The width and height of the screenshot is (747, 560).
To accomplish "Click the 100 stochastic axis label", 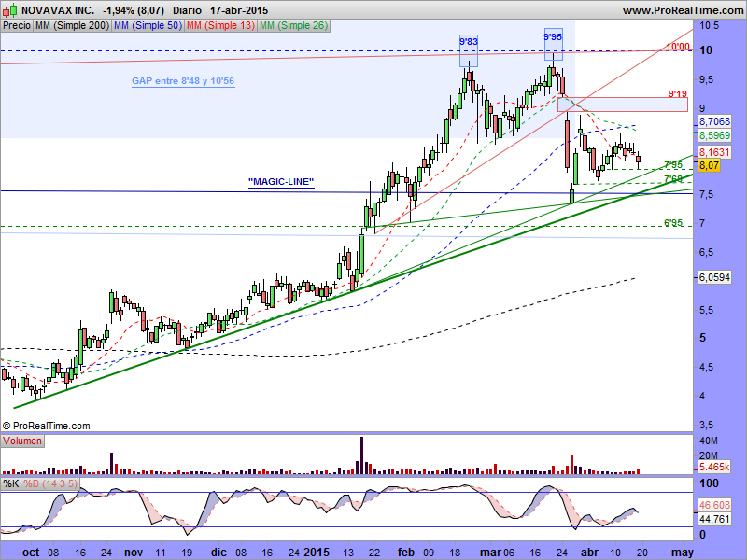I will point(710,483).
